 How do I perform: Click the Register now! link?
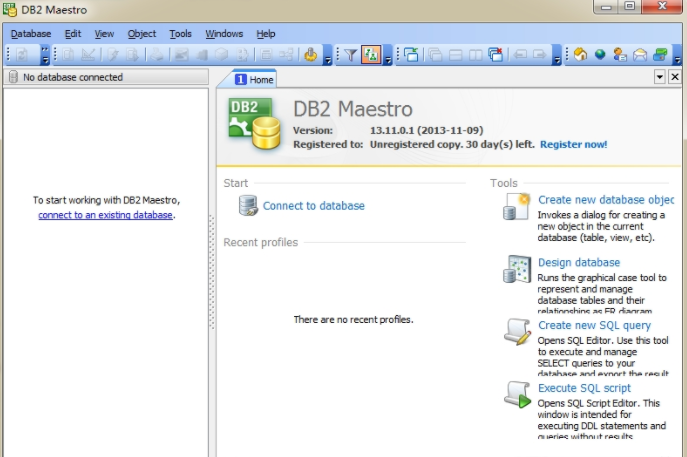[573, 144]
